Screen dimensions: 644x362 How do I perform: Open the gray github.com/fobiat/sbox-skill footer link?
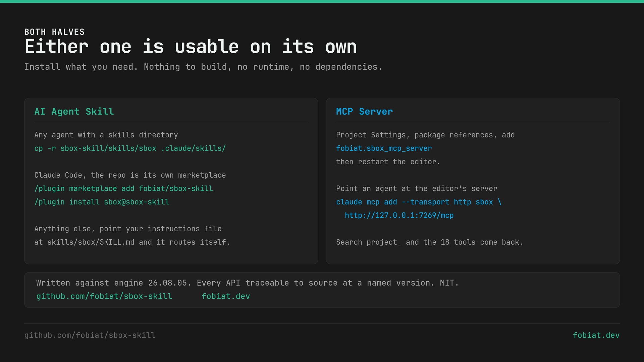point(90,336)
